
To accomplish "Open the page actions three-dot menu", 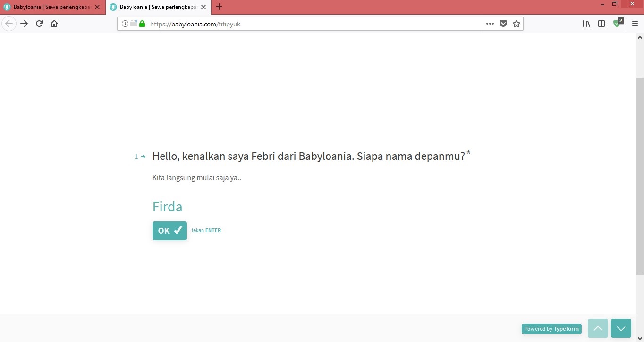I will (490, 24).
